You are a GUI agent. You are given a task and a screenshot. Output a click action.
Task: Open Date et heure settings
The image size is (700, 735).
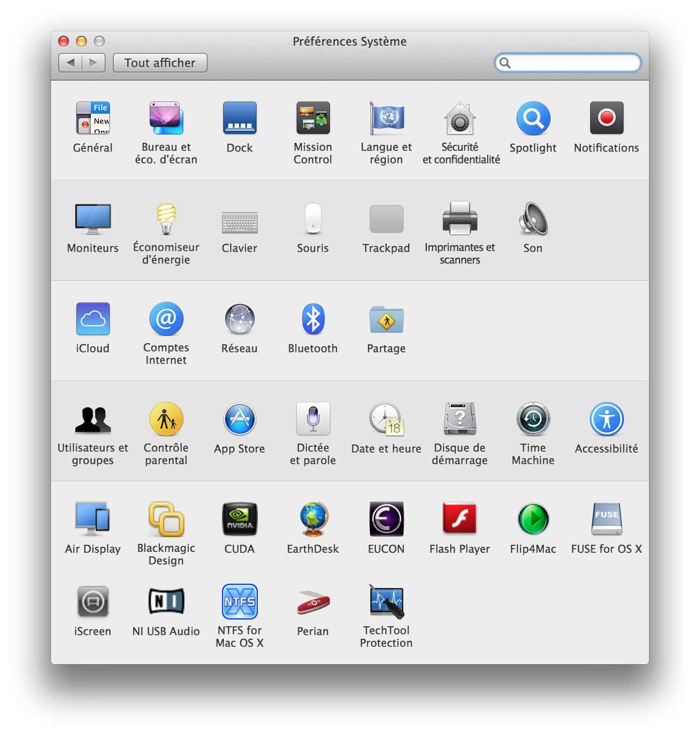tap(386, 419)
